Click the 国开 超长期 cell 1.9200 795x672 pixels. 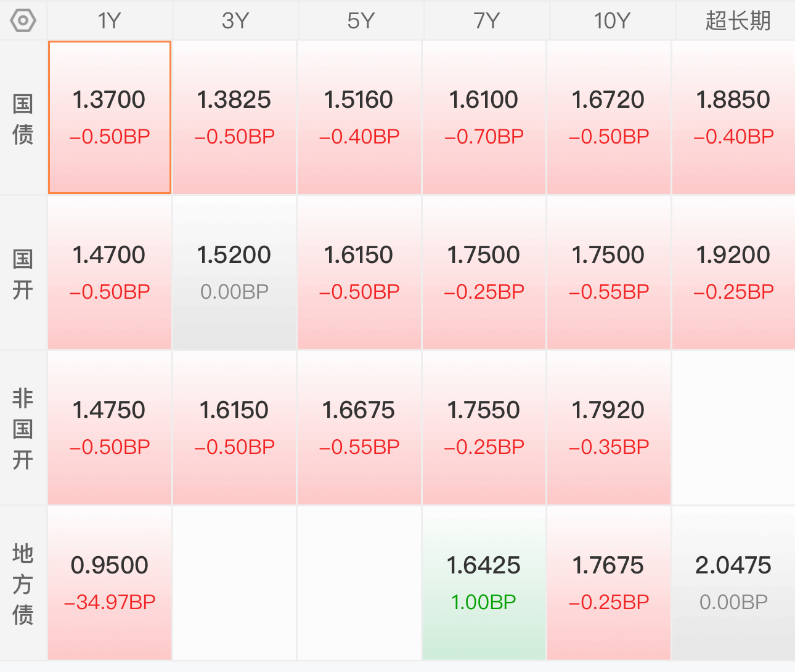(733, 273)
